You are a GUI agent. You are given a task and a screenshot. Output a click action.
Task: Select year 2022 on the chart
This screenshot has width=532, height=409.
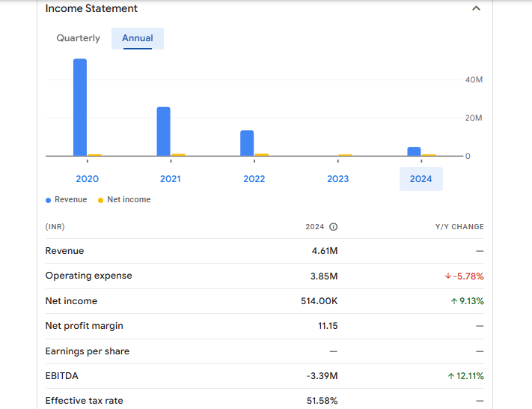254,179
